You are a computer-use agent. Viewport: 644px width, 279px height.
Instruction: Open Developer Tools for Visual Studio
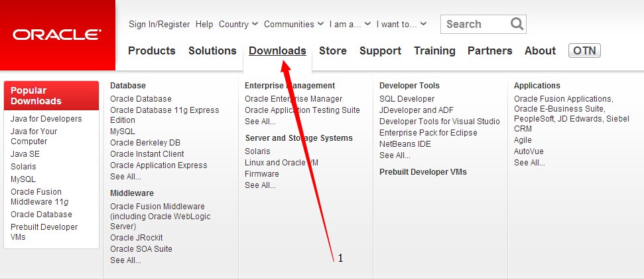440,122
